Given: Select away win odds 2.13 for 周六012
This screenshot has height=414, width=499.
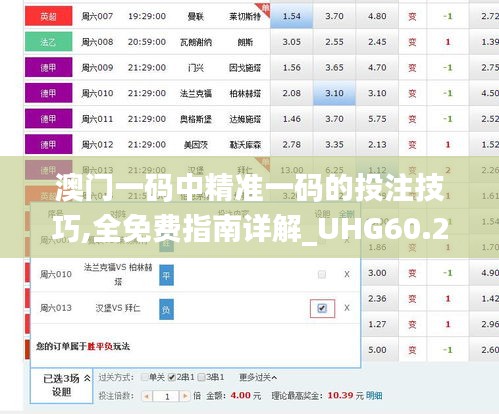Looking at the screenshot, I should pos(377,145).
